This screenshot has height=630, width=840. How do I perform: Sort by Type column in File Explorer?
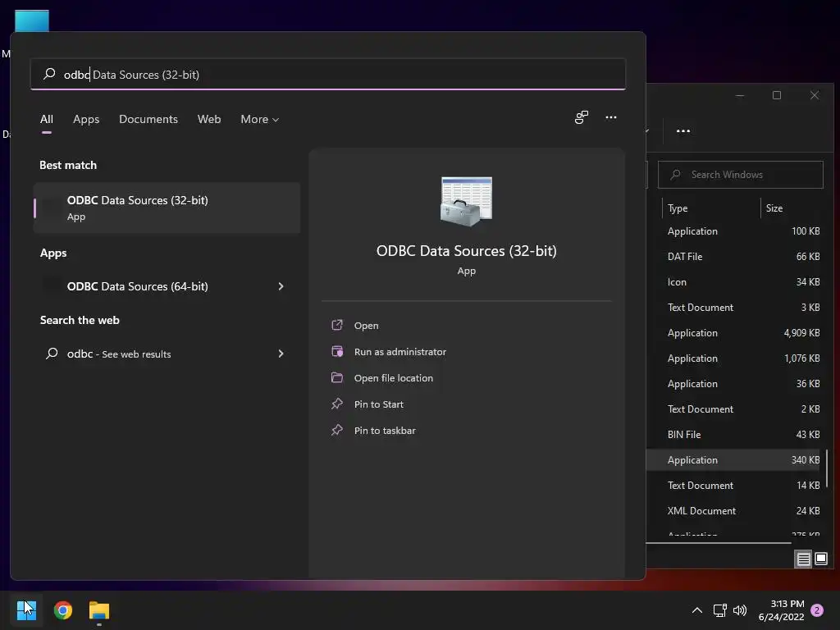[678, 208]
